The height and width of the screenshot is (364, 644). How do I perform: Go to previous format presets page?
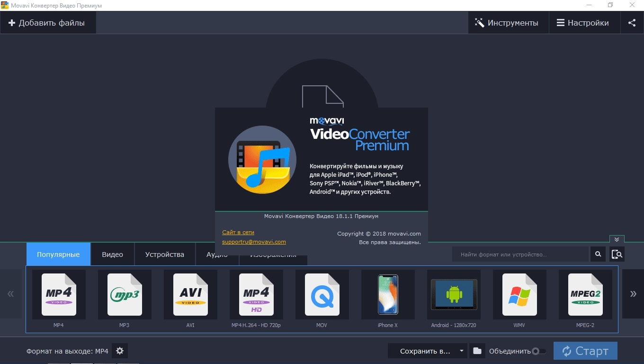(x=10, y=294)
